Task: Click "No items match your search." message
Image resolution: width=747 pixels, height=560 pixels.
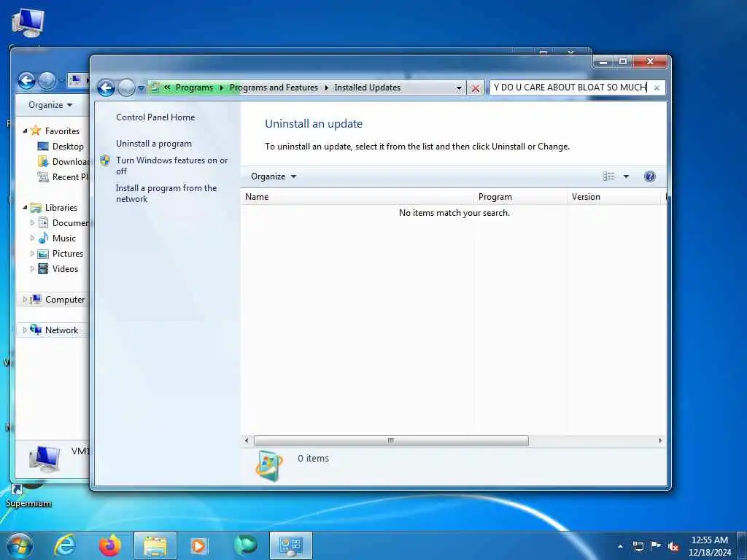Action: tap(454, 213)
